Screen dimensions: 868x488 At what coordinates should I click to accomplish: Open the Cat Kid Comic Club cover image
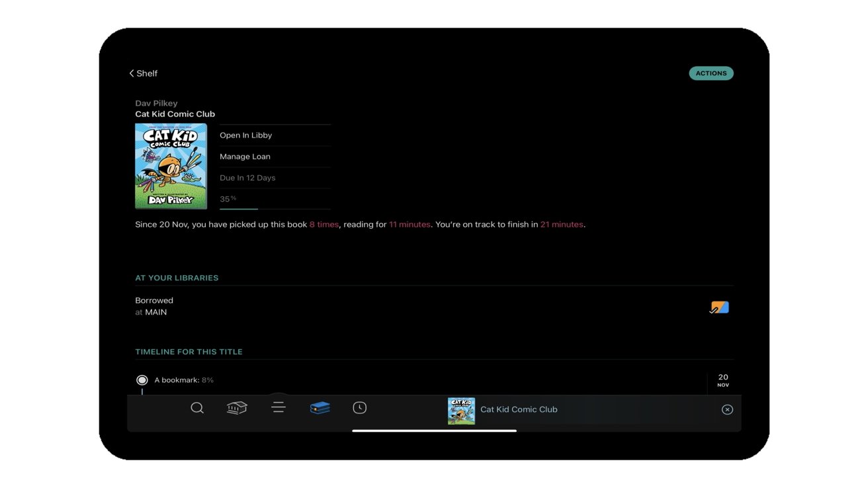171,166
